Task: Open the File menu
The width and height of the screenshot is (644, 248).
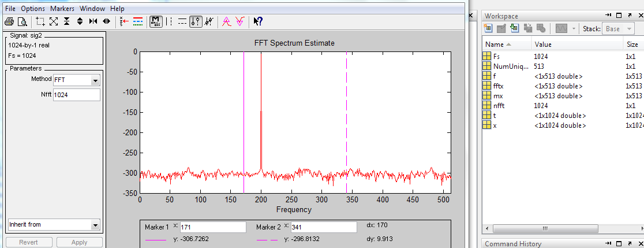Action: [x=10, y=8]
